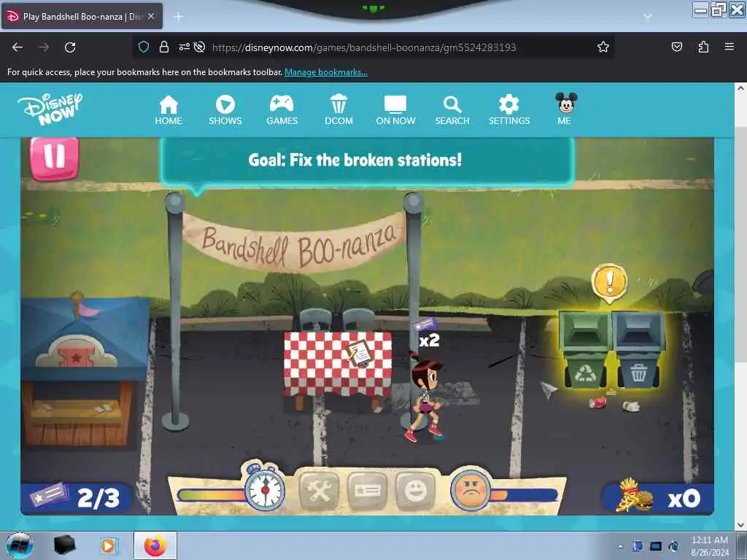
Task: Click the exclamation alert bubble
Action: [609, 283]
